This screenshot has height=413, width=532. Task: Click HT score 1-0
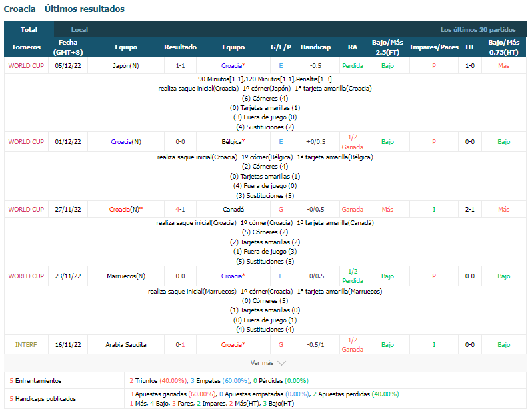[469, 65]
